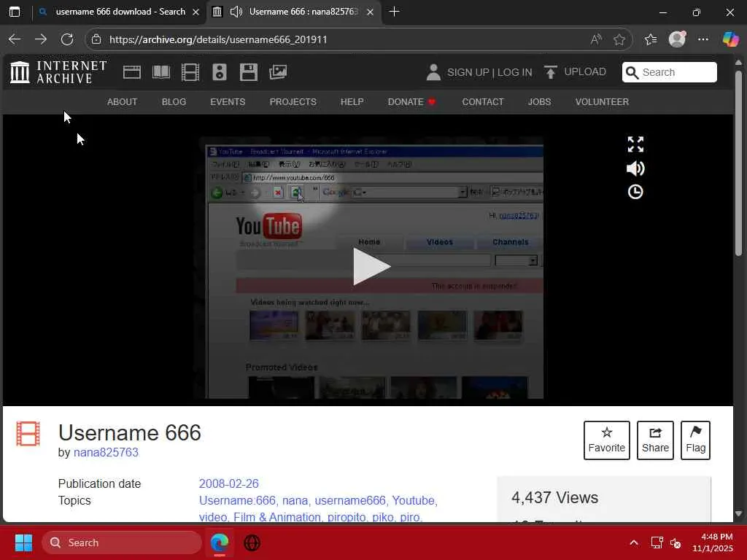Click the Share button

[655, 440]
